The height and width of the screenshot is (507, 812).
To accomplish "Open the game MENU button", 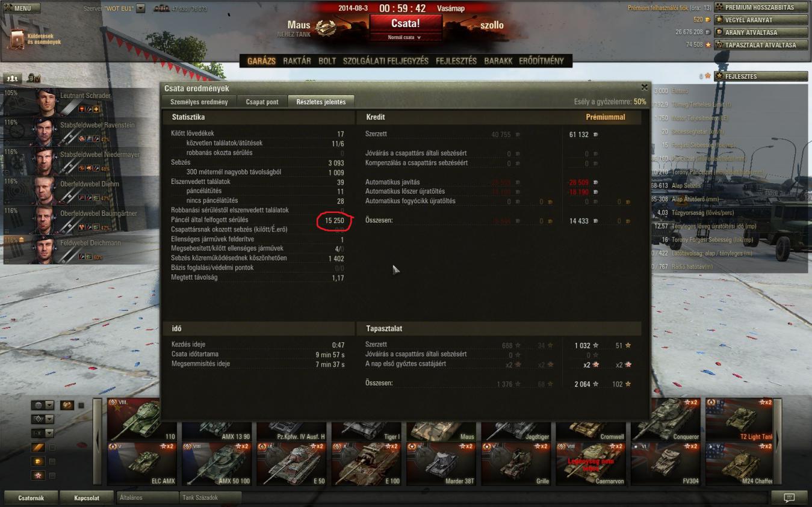I will pyautogui.click(x=21, y=8).
